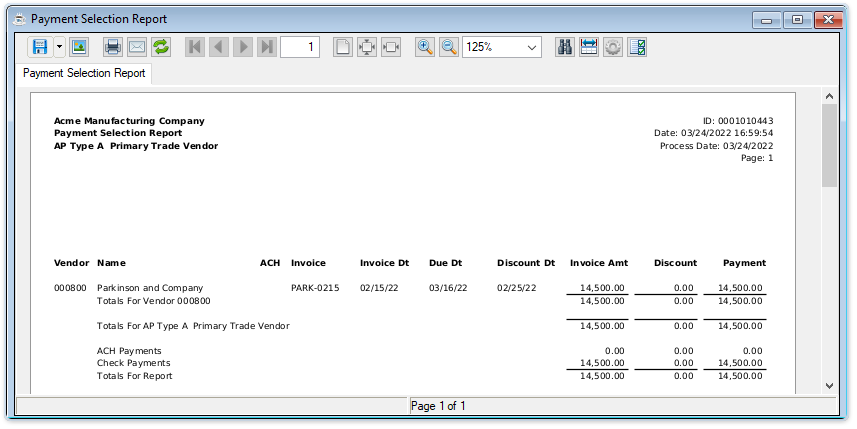This screenshot has width=857, height=429.
Task: Click the Totals For Report label
Action: point(134,376)
